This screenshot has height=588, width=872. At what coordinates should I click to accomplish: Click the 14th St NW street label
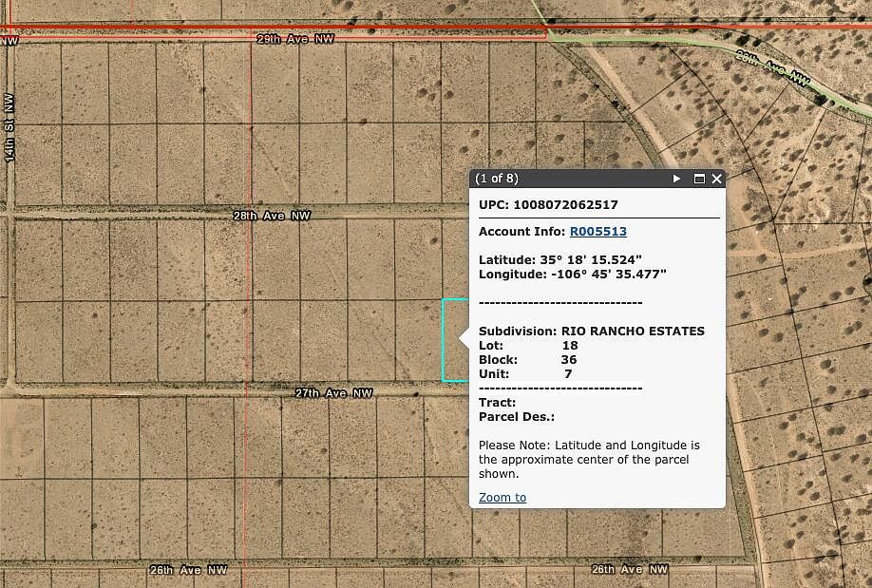click(9, 127)
